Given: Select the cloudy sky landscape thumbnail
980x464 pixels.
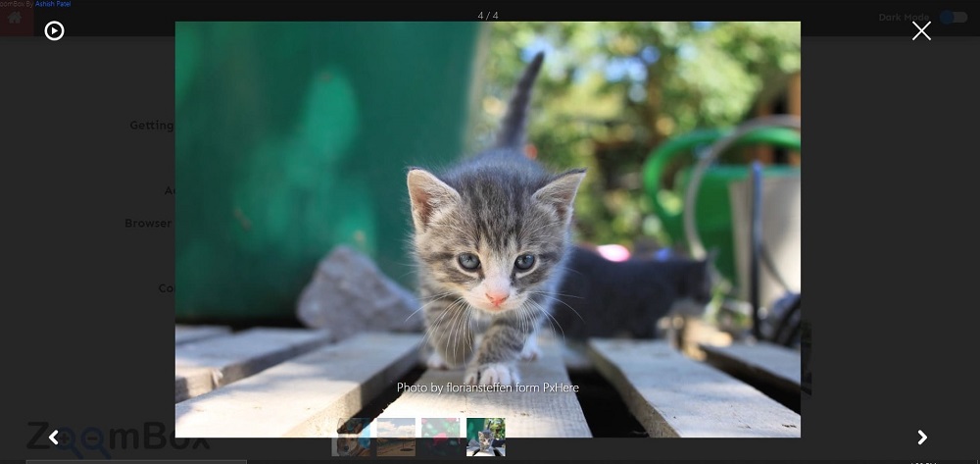Looking at the screenshot, I should [x=396, y=438].
